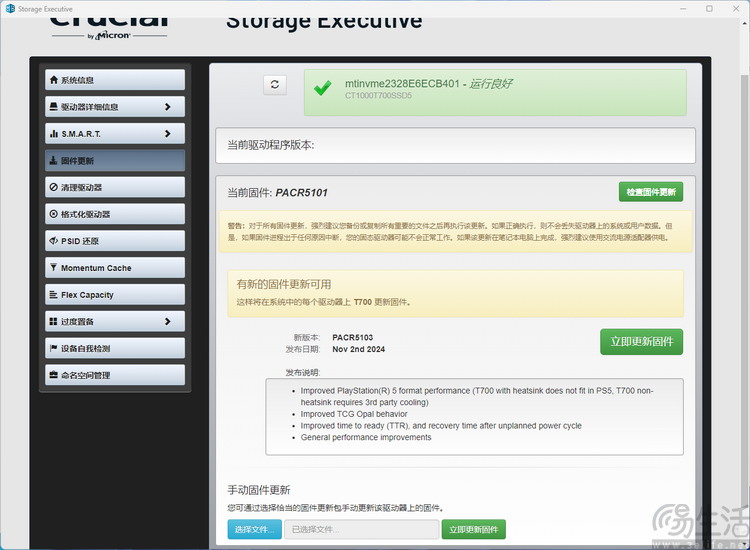Click the refresh icon button
The width and height of the screenshot is (750, 550).
[x=275, y=85]
